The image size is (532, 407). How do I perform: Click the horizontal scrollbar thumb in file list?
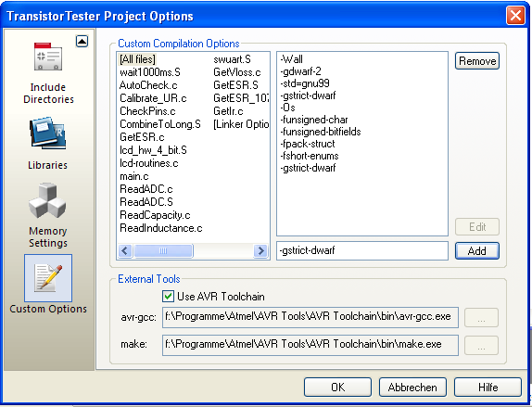coord(163,251)
